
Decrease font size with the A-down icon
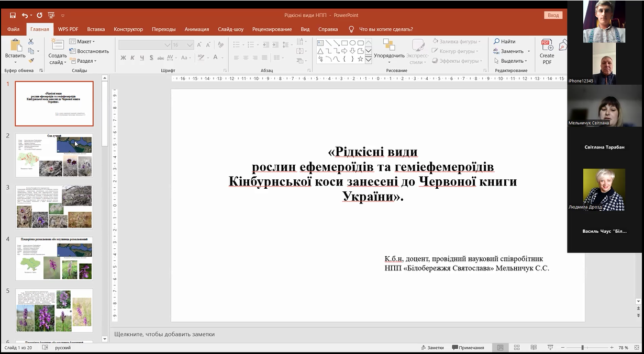click(x=209, y=45)
